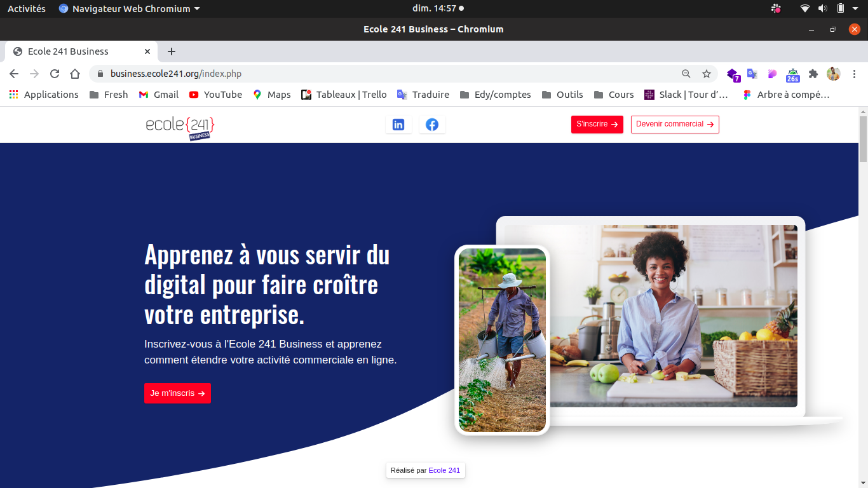Click the headline 'Apprenez à vous servir du'

[x=267, y=255]
